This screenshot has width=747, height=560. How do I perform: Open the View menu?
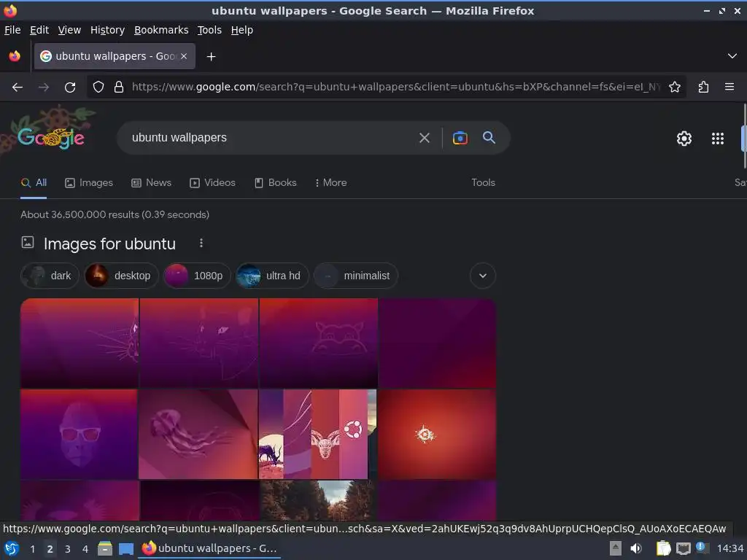tap(69, 30)
